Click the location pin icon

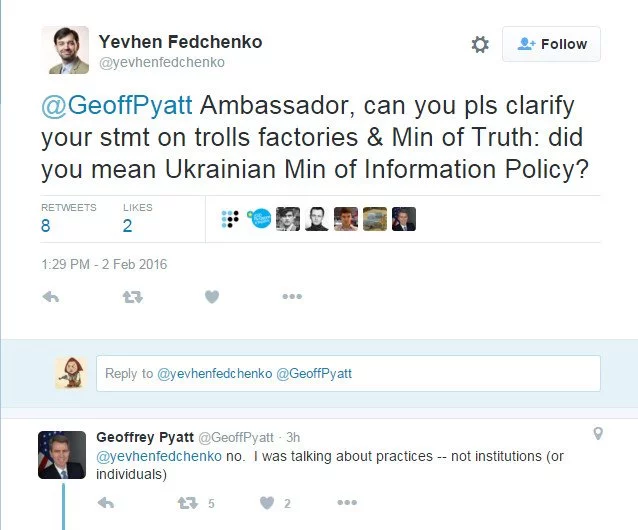[598, 434]
